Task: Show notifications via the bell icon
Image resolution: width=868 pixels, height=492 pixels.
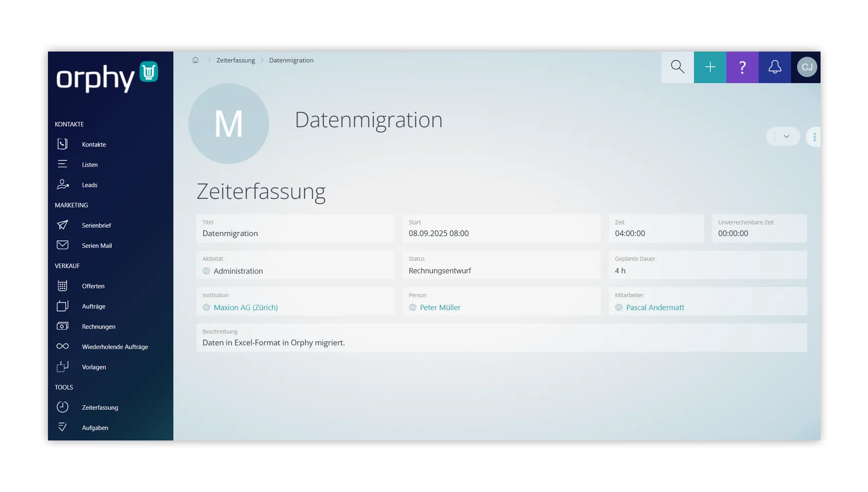Action: 775,67
